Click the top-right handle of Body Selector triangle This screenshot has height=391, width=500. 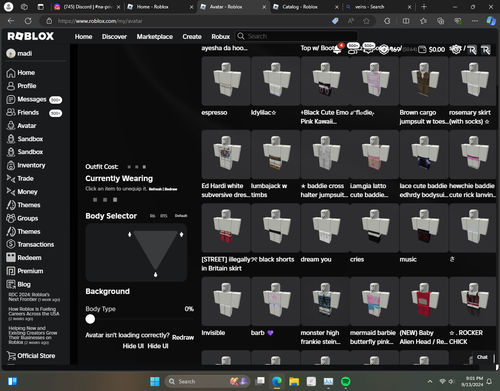181,234
